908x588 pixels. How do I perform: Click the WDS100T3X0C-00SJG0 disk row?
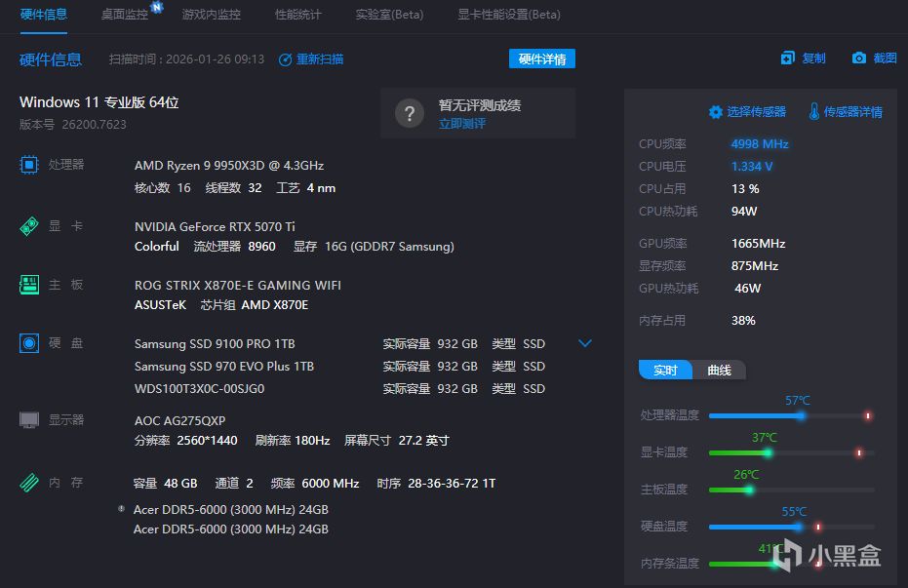(340, 389)
